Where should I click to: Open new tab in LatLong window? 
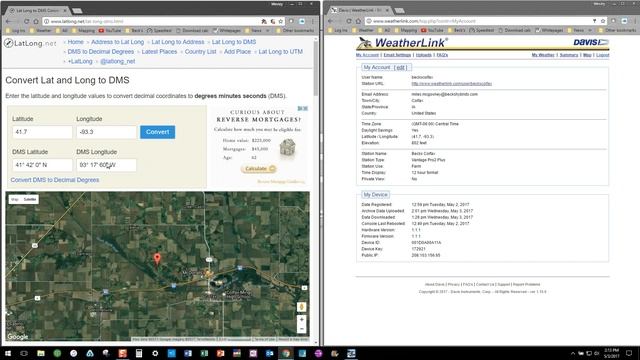tap(78, 11)
